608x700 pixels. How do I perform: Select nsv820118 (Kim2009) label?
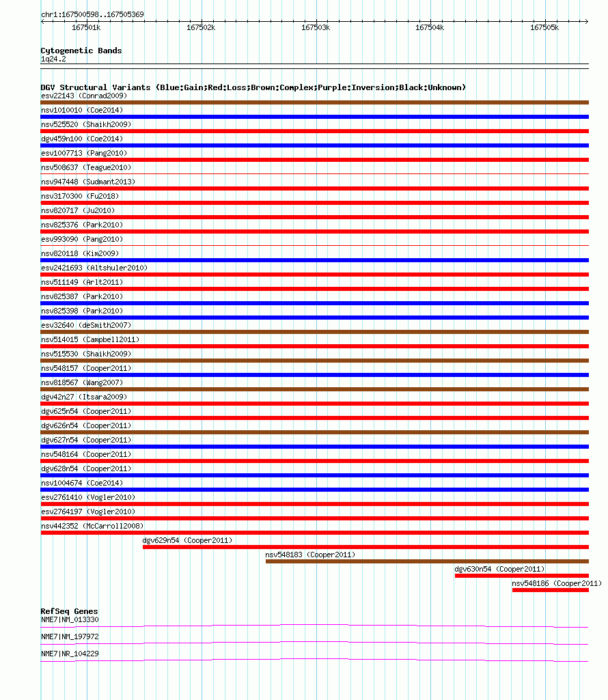[80, 253]
